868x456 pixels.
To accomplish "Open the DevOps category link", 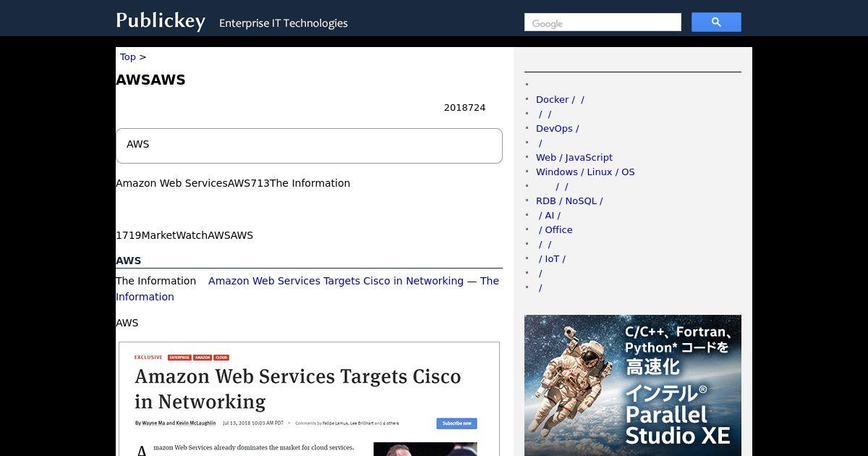I will tap(557, 128).
